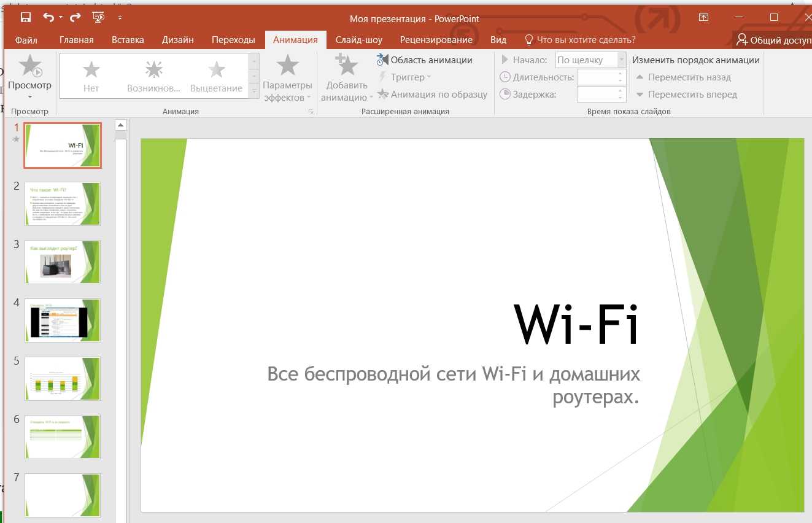The height and width of the screenshot is (523, 812).
Task: Click the 'Изменить порядок анимации' label
Action: coord(696,60)
